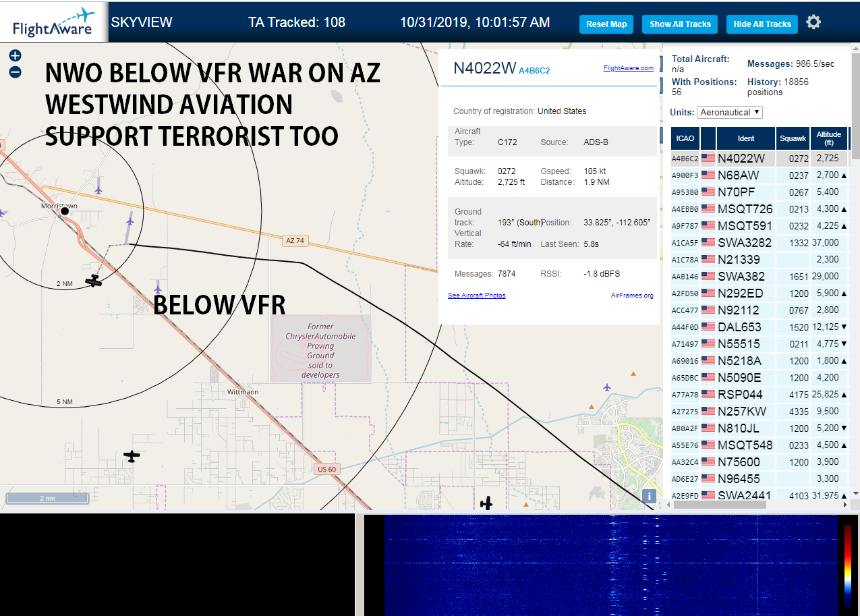Sort by the flag column header

[x=708, y=138]
